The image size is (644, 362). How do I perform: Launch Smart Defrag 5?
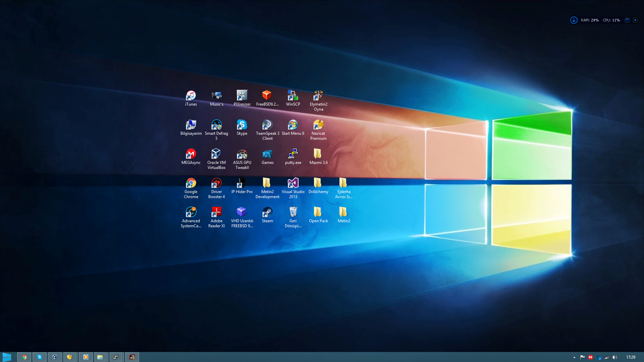click(x=216, y=130)
